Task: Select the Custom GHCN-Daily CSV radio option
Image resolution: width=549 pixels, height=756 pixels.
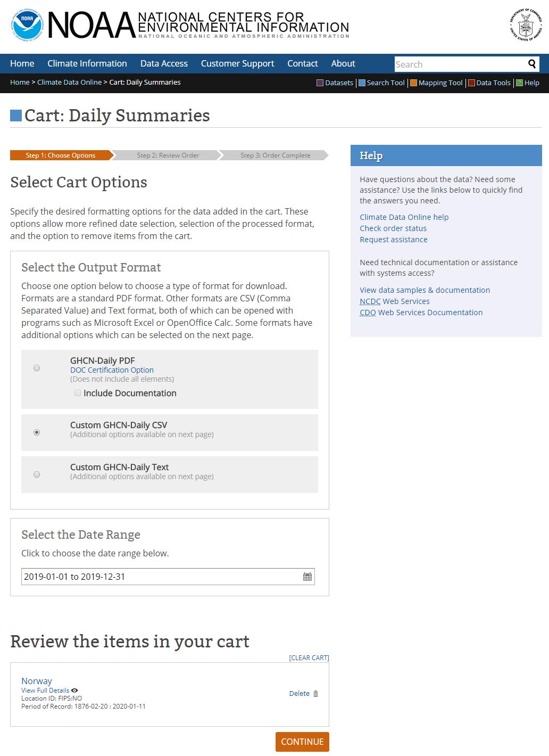Action: tap(37, 432)
